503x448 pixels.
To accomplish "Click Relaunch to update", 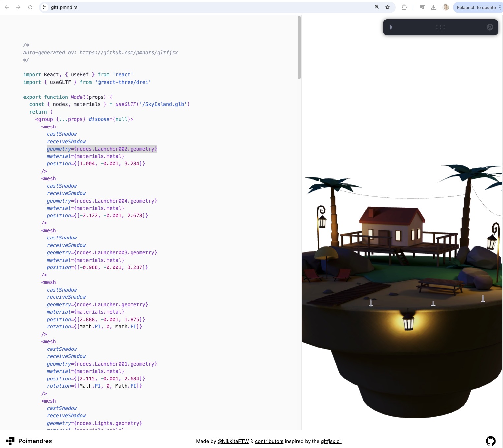I will pyautogui.click(x=476, y=7).
